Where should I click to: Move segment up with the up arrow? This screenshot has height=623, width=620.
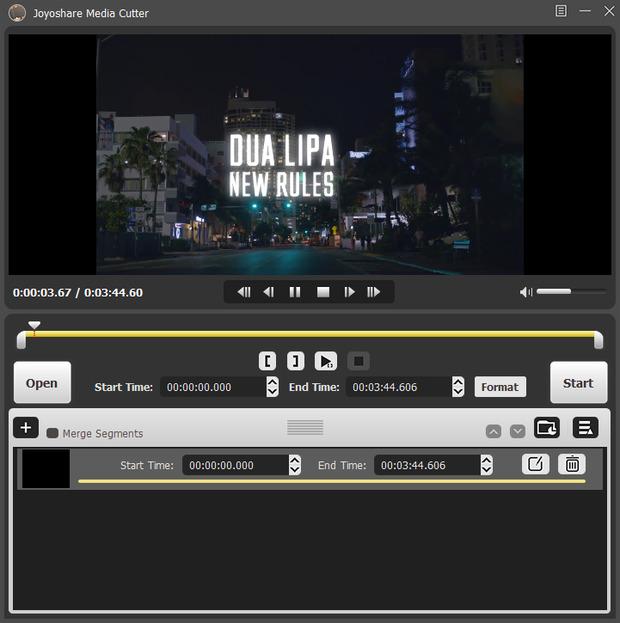[493, 431]
